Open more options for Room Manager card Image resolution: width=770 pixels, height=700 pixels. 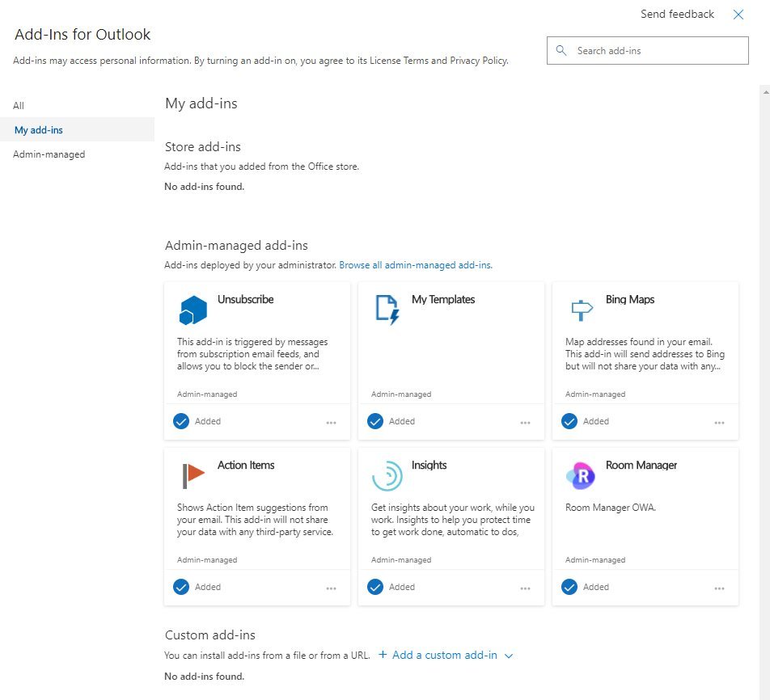[x=719, y=588]
